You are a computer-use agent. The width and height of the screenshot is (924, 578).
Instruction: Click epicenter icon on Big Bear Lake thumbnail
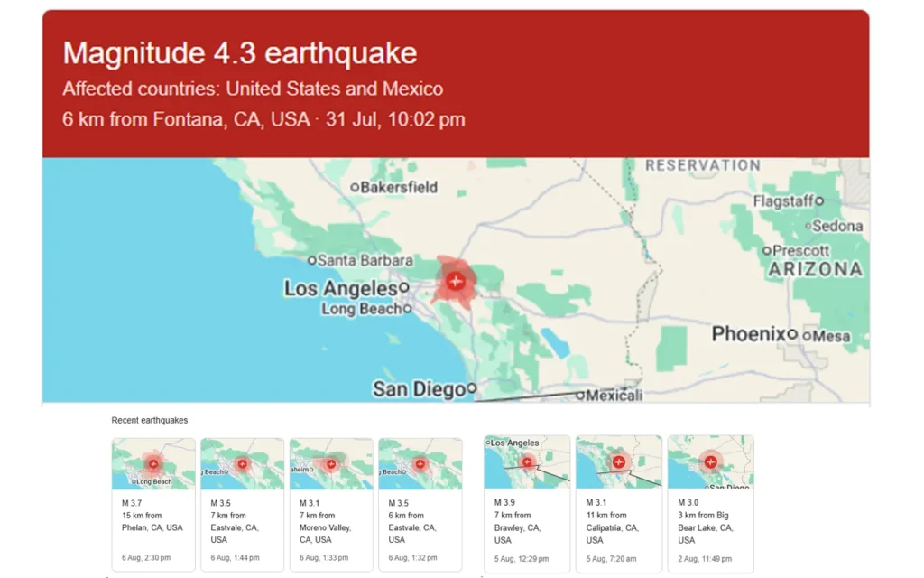coord(711,461)
